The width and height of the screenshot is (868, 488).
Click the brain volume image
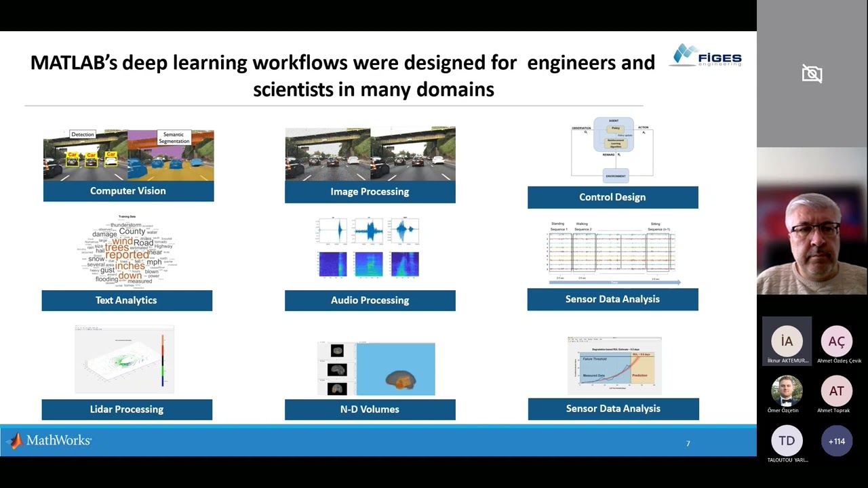[x=376, y=369]
